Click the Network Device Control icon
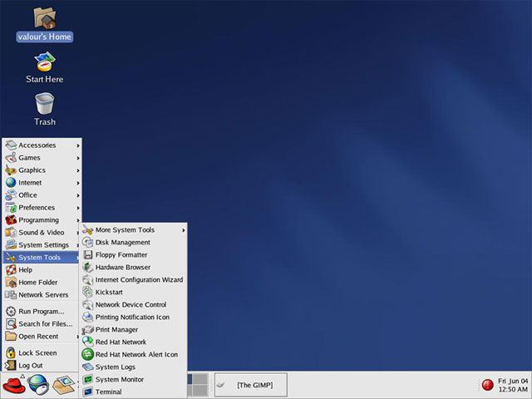 pos(87,305)
